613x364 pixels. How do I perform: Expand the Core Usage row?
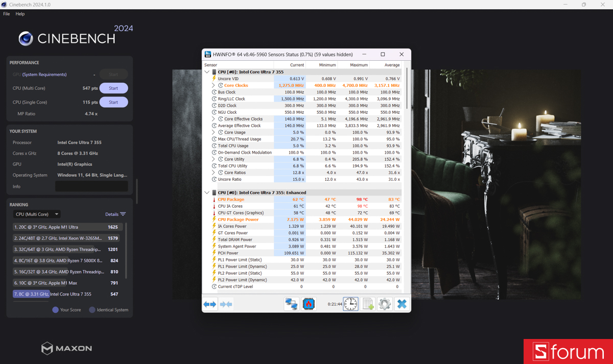click(214, 132)
